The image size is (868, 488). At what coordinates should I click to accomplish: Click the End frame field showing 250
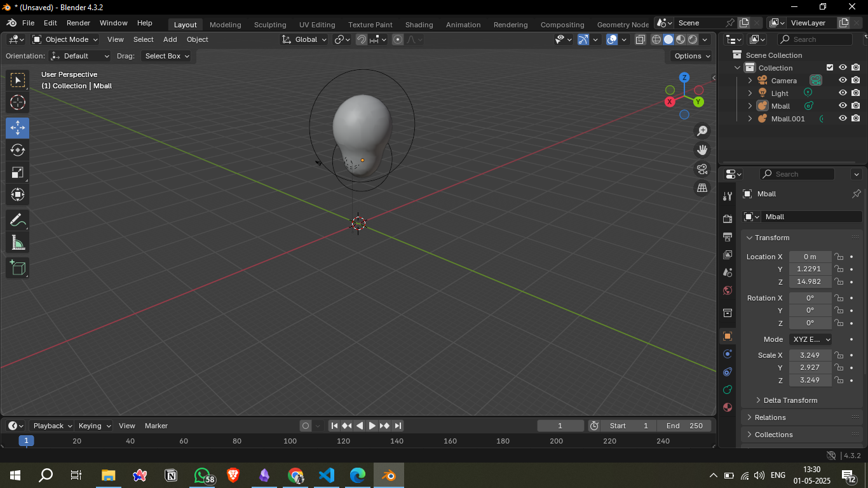click(685, 426)
